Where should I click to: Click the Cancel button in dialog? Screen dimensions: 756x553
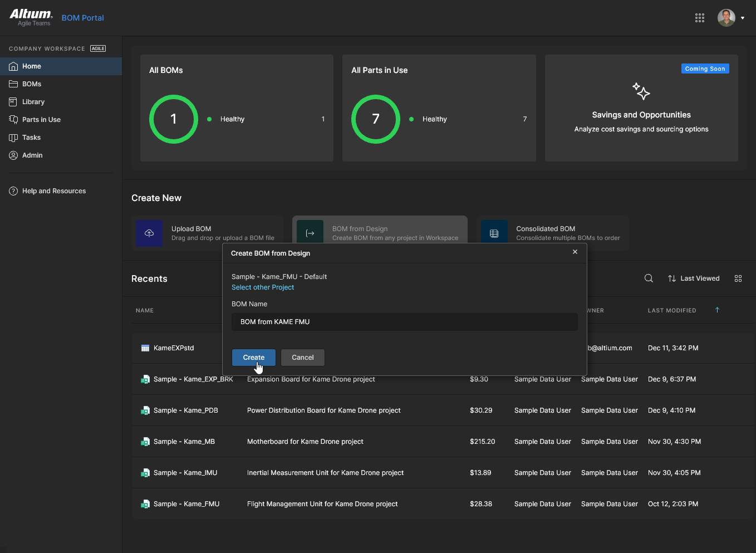303,358
